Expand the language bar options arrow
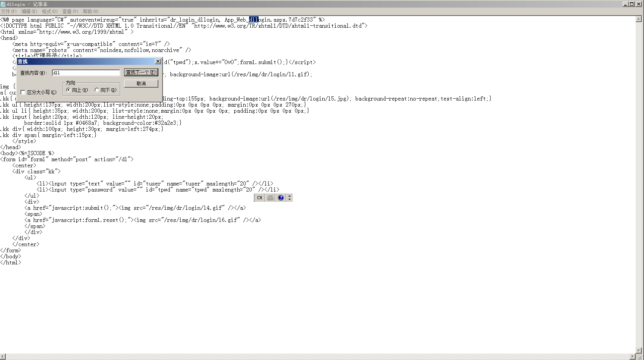644x360 pixels. click(289, 198)
